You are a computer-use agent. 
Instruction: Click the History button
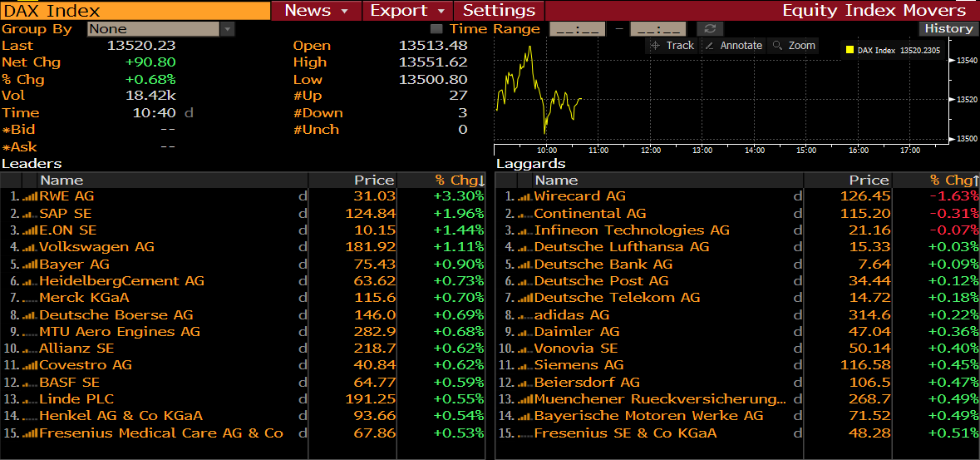click(x=948, y=28)
